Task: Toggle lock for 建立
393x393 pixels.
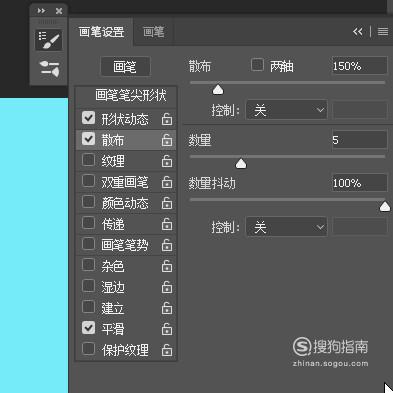Action: pos(167,308)
